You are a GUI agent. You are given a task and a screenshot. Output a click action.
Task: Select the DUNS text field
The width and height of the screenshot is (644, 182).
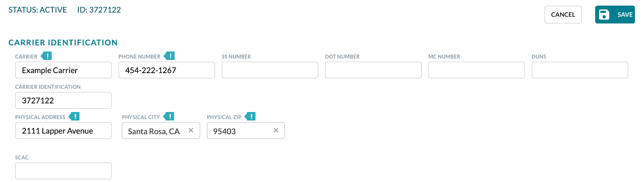580,70
